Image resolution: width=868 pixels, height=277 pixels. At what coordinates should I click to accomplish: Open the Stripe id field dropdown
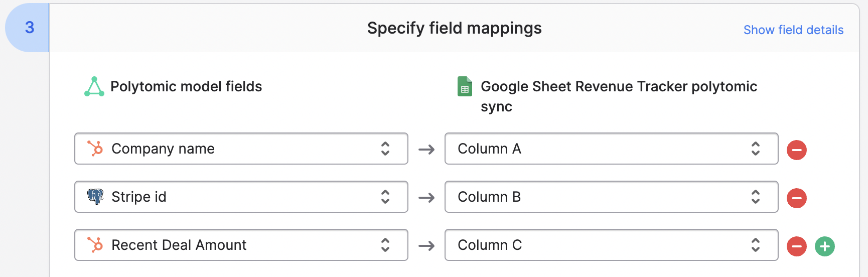click(241, 197)
